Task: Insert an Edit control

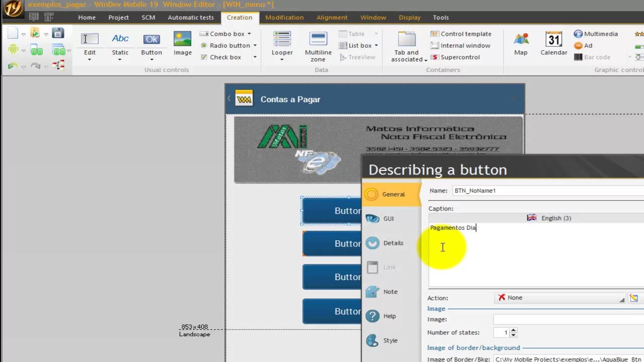Action: 90,43
